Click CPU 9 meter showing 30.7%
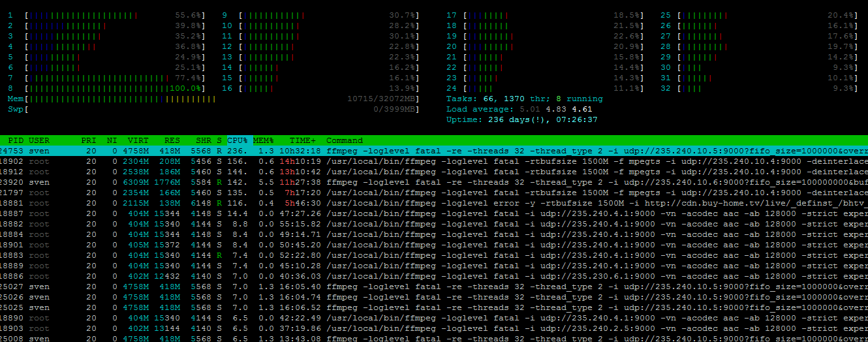 (x=320, y=15)
